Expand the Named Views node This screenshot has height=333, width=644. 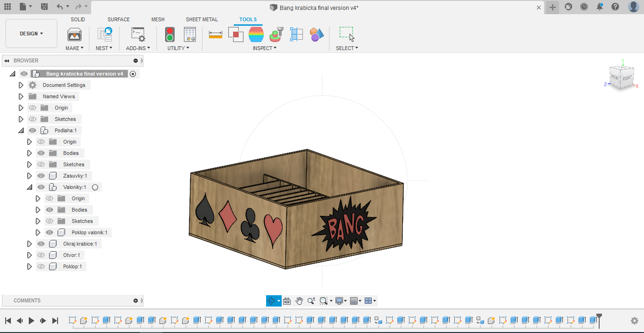click(x=21, y=96)
